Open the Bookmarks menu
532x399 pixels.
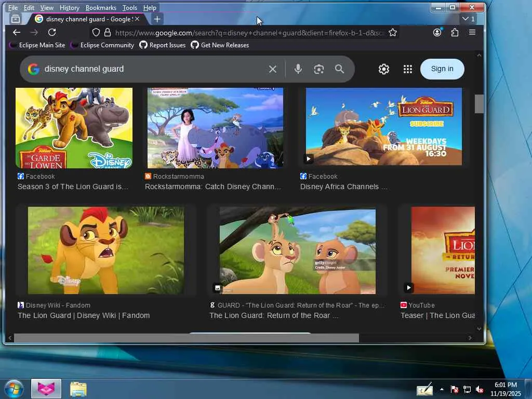point(101,7)
